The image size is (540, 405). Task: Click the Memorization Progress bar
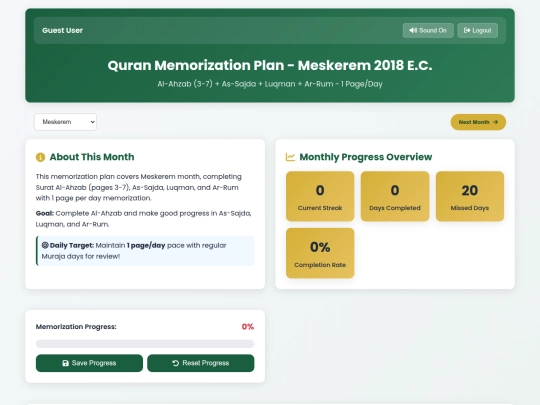point(145,344)
